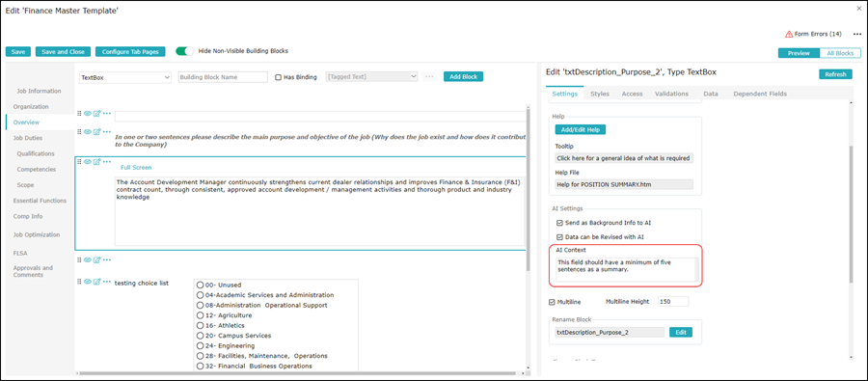Open ellipsis menu of the 'In one or two sentences' row

[x=107, y=132]
